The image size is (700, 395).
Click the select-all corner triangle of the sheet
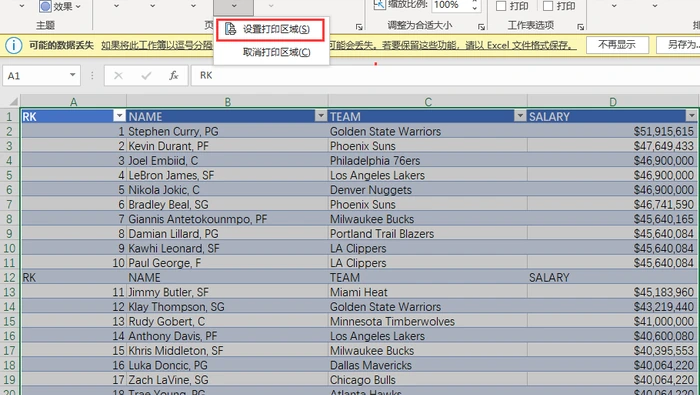point(13,101)
